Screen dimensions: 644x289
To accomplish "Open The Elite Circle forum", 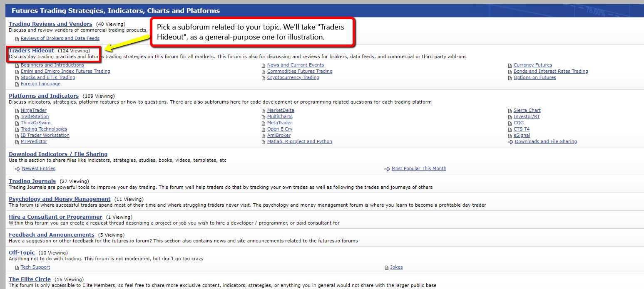I will (30, 279).
